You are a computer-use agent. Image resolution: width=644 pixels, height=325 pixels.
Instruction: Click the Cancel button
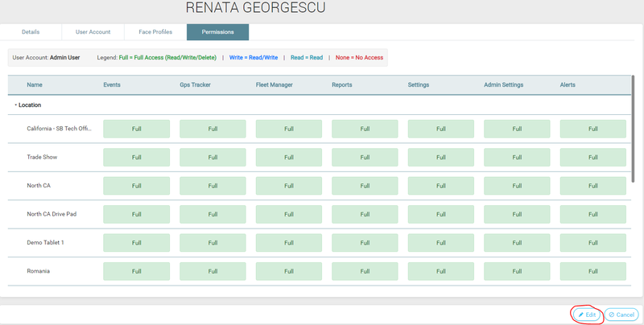[x=621, y=315]
